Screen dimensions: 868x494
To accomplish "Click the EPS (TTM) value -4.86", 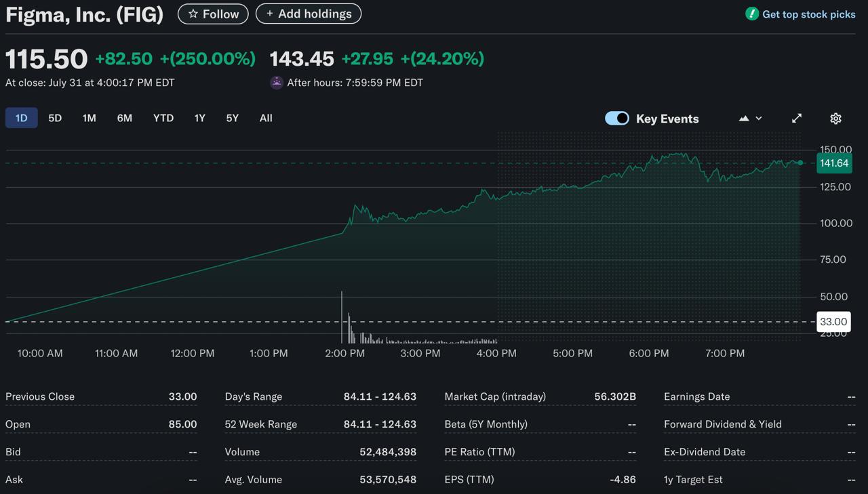I will coord(623,480).
